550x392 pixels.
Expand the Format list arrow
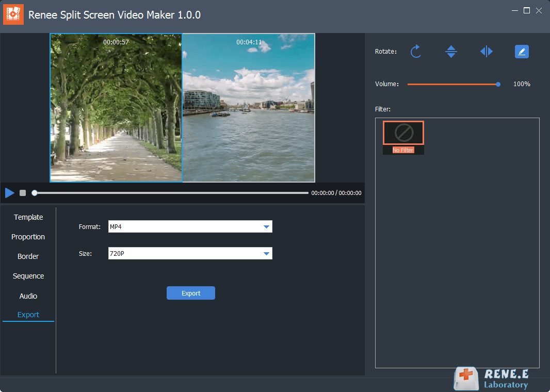267,226
